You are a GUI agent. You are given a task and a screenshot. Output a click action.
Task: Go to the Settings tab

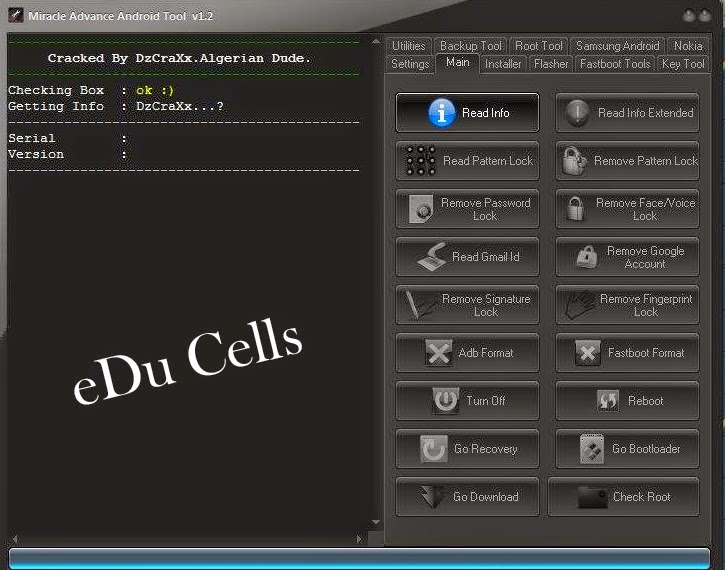pyautogui.click(x=410, y=63)
